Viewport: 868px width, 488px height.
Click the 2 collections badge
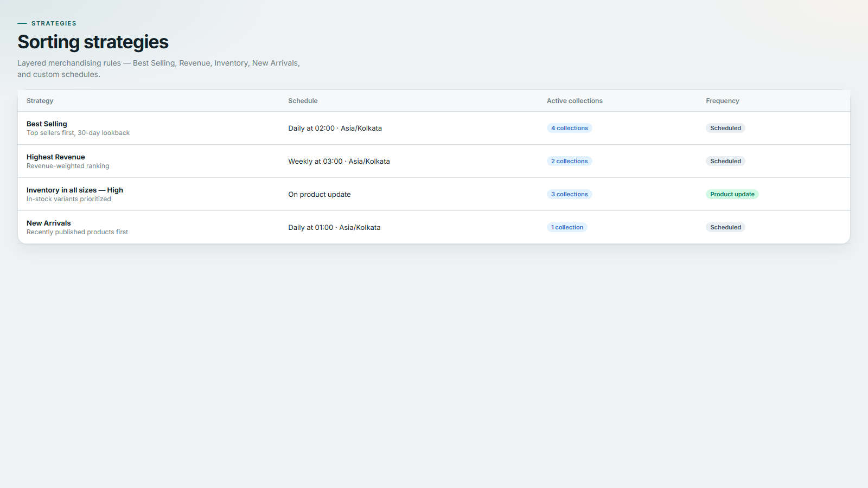(x=569, y=162)
